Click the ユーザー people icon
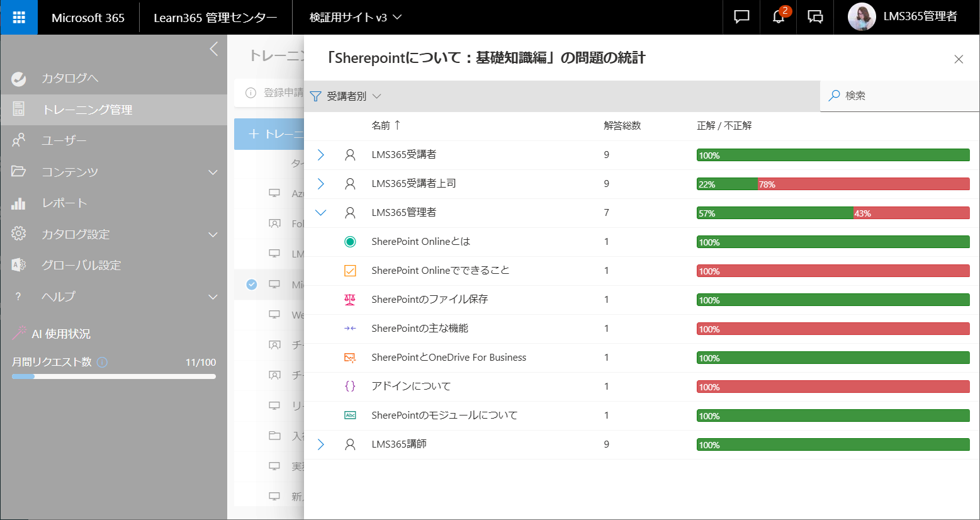980x520 pixels. pyautogui.click(x=19, y=140)
